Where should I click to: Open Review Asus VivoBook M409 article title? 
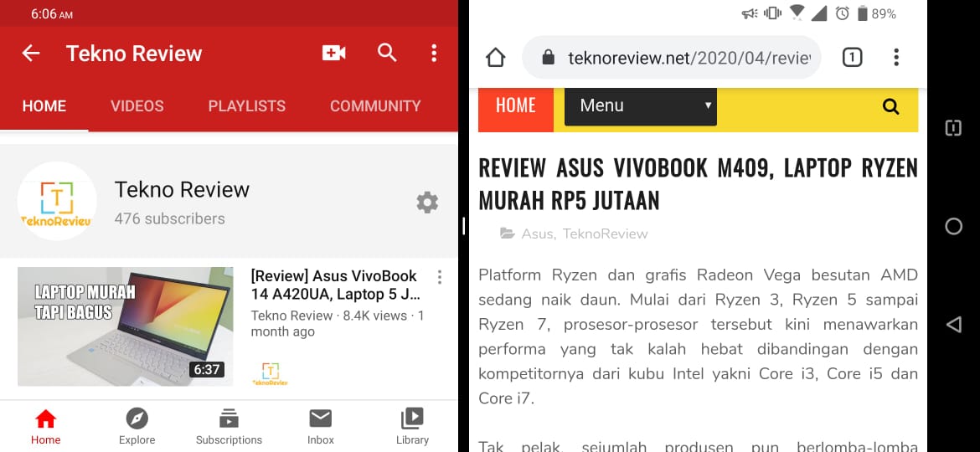698,184
